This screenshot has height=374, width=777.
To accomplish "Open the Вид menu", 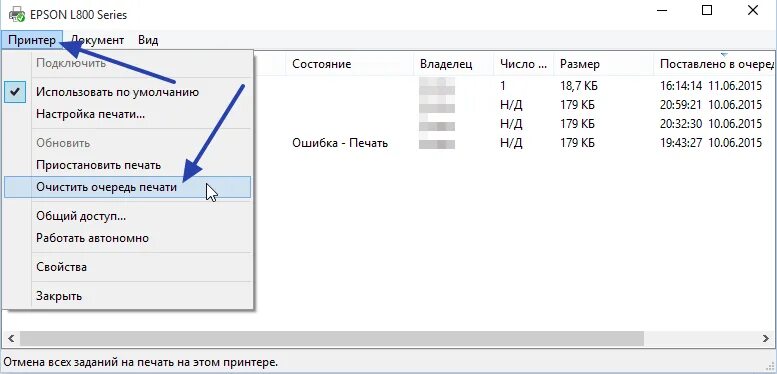I will point(148,40).
